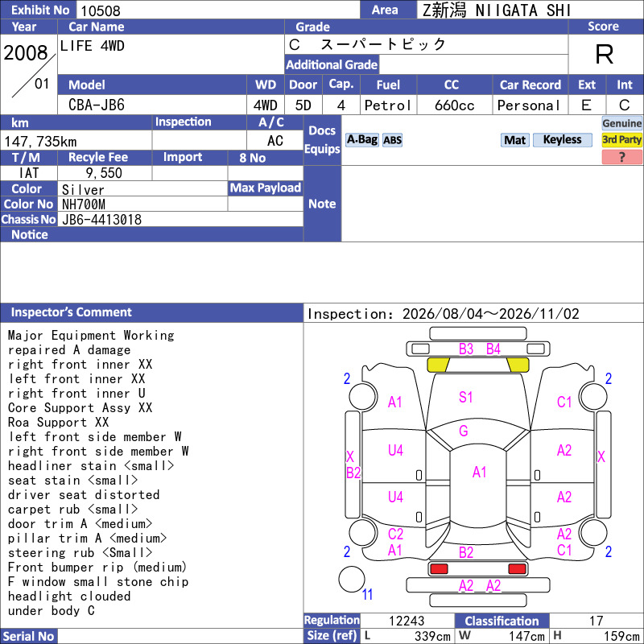Click the Silver color value
Screen dimensions: 644x644
(83, 190)
